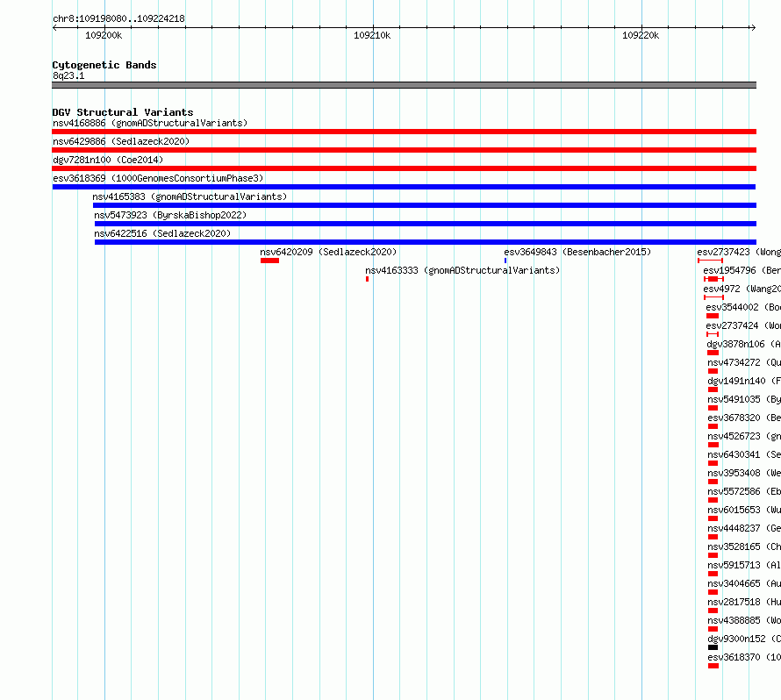The height and width of the screenshot is (700, 781).
Task: Open the nsv3528165 variant label
Action: 744,546
